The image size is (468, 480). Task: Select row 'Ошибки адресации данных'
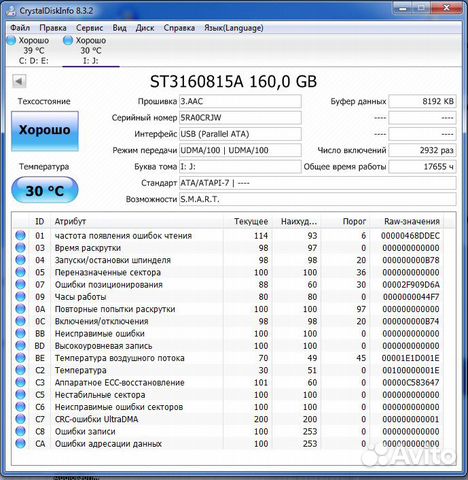[x=228, y=443]
